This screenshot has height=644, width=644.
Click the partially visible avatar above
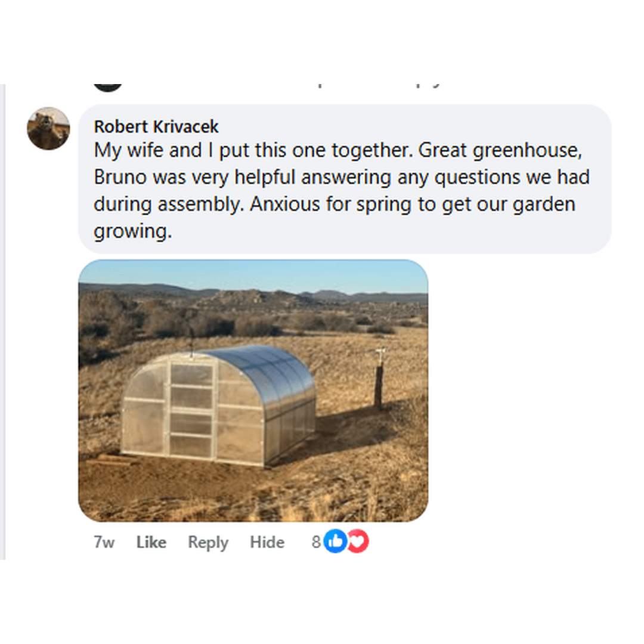point(108,86)
